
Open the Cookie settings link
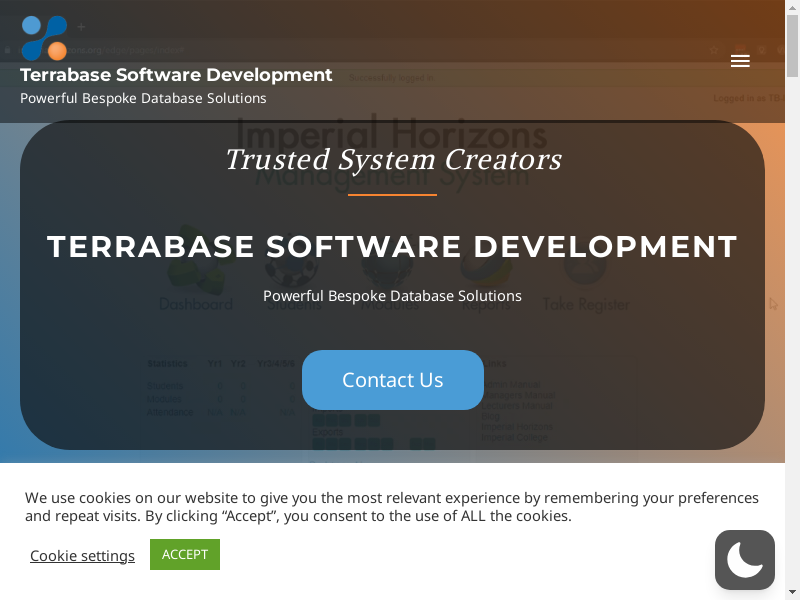coord(82,556)
